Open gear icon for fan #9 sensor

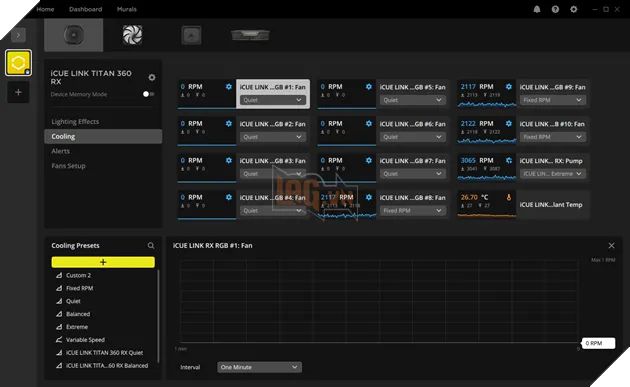[509, 86]
